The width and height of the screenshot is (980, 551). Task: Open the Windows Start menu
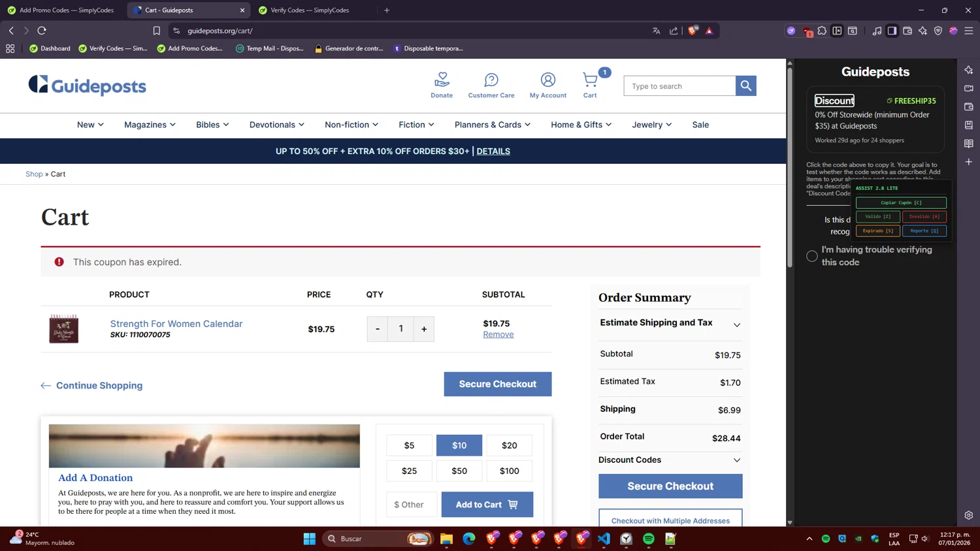click(310, 539)
